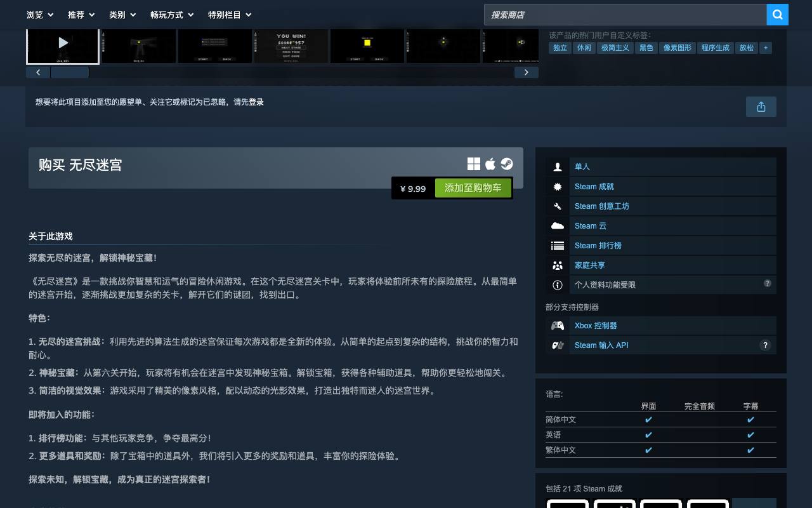The width and height of the screenshot is (812, 508).
Task: Click the 登录 login link
Action: [256, 102]
